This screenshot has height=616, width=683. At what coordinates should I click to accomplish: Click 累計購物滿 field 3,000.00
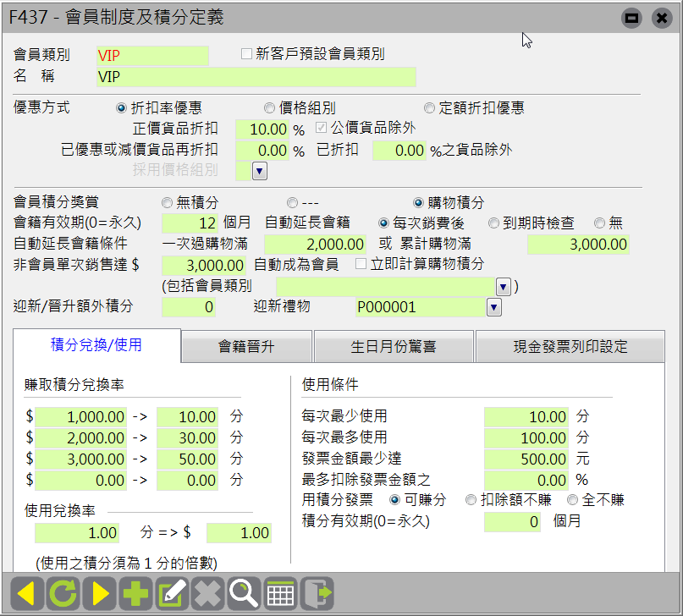pyautogui.click(x=578, y=245)
